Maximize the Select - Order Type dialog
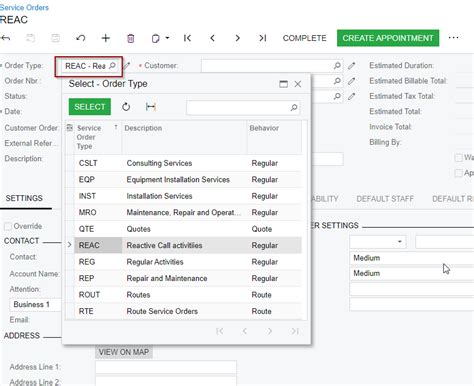Viewport: 474px width, 386px height. point(283,84)
